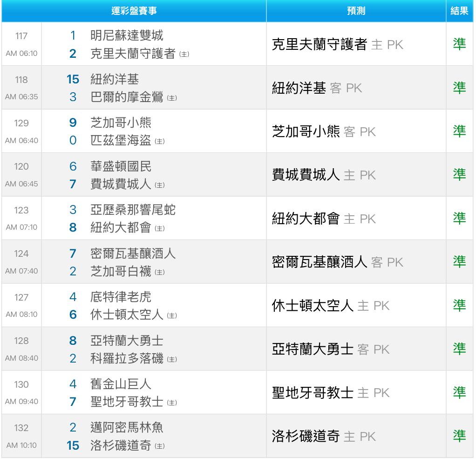Click the 準 result for game 130

pyautogui.click(x=459, y=392)
